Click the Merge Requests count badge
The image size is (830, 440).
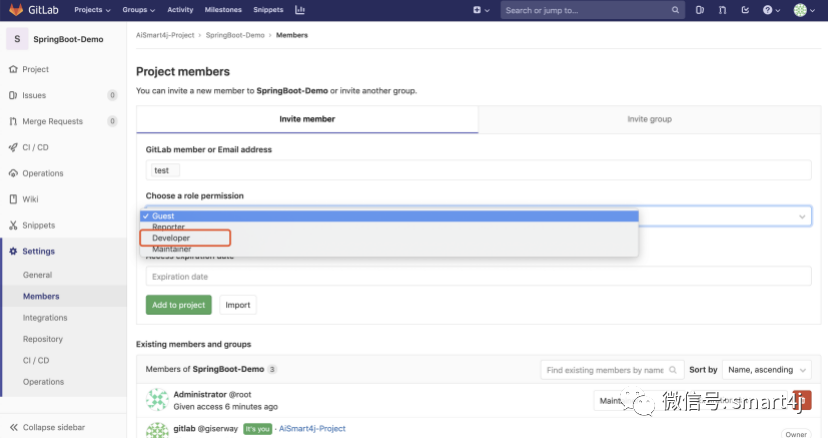click(x=112, y=121)
